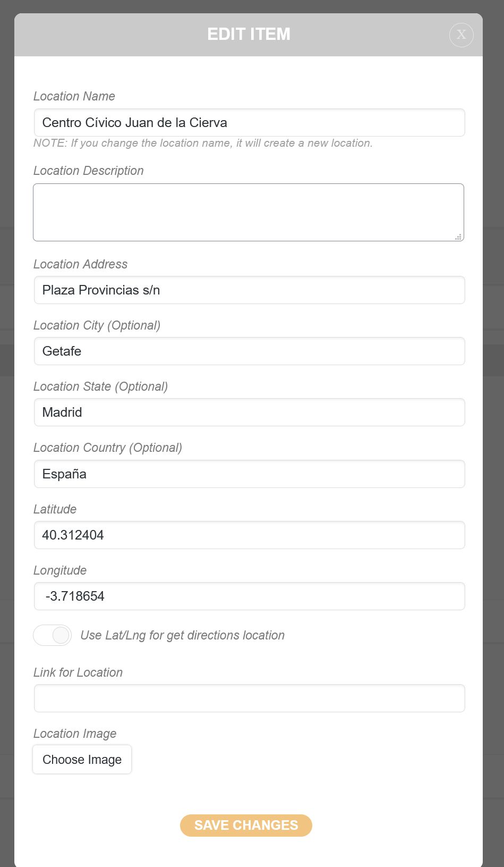
Task: Open the Choose Image picker
Action: tap(82, 760)
